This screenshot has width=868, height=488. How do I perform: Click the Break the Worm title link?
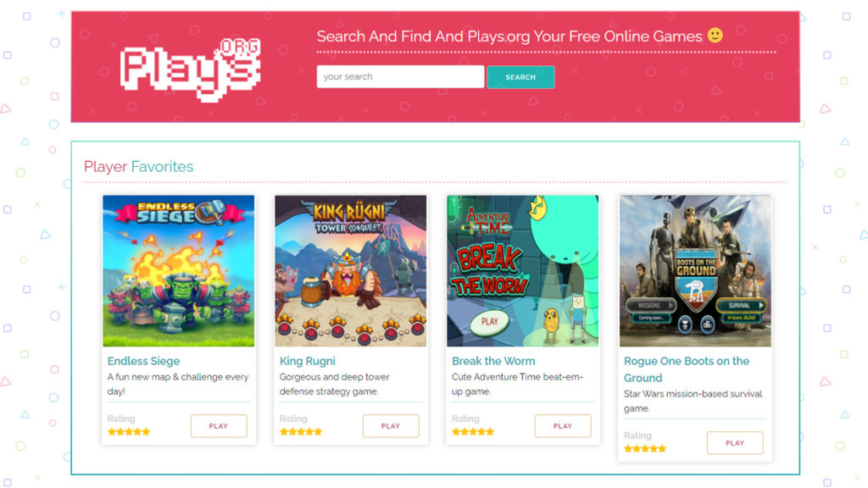(493, 361)
